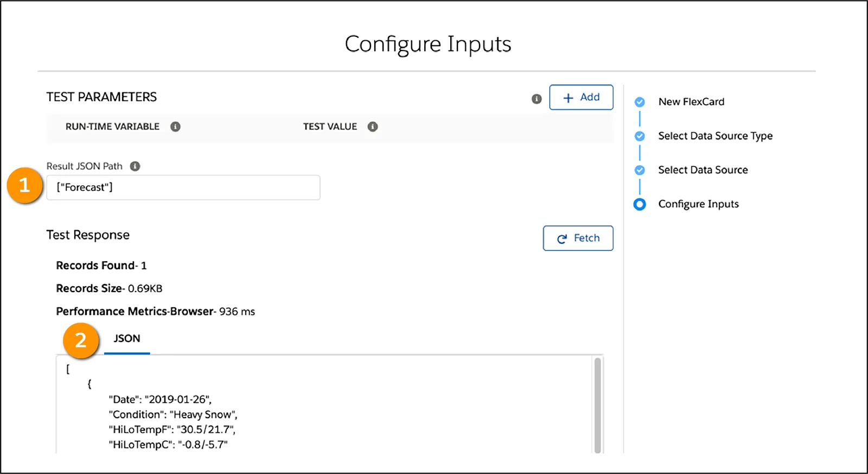Screen dimensions: 868x474
Task: Select the Configure Inputs step circle
Action: point(640,204)
